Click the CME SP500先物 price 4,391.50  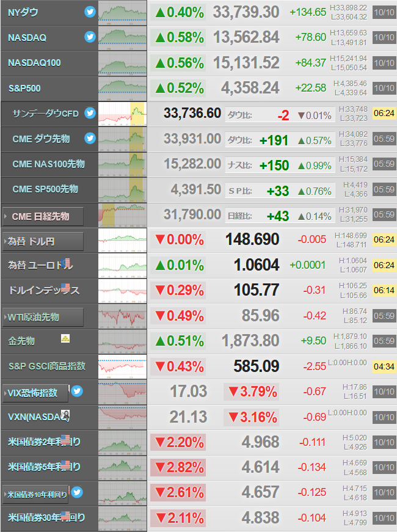click(x=196, y=189)
